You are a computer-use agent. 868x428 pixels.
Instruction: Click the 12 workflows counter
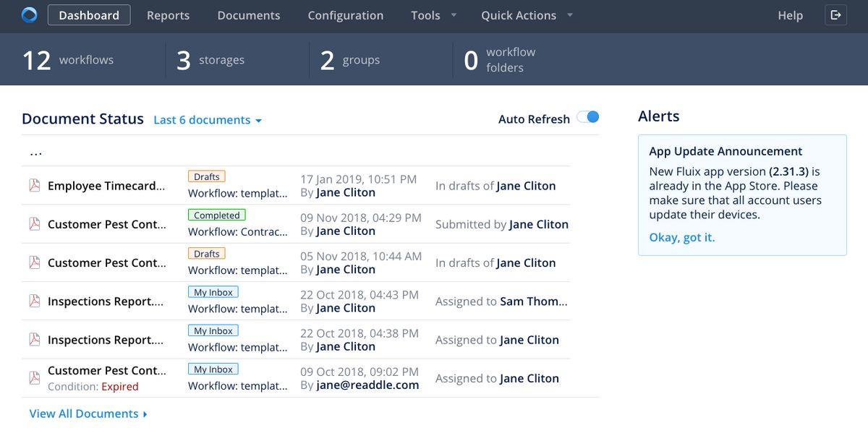68,60
